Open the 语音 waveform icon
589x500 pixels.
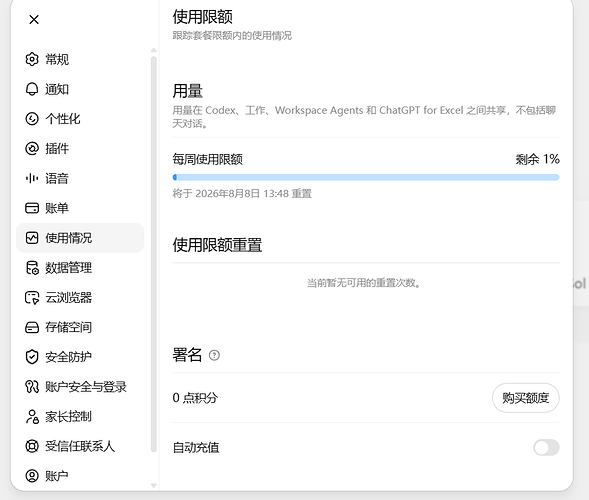pos(32,178)
